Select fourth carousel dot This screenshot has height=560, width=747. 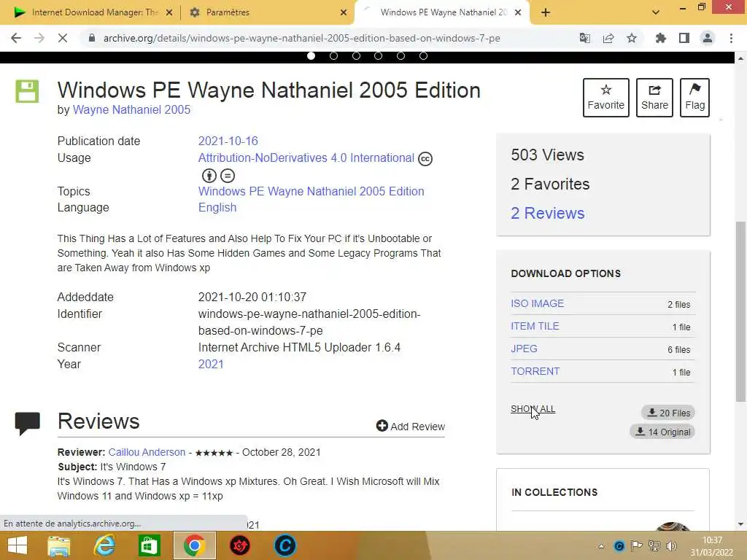[x=379, y=55]
